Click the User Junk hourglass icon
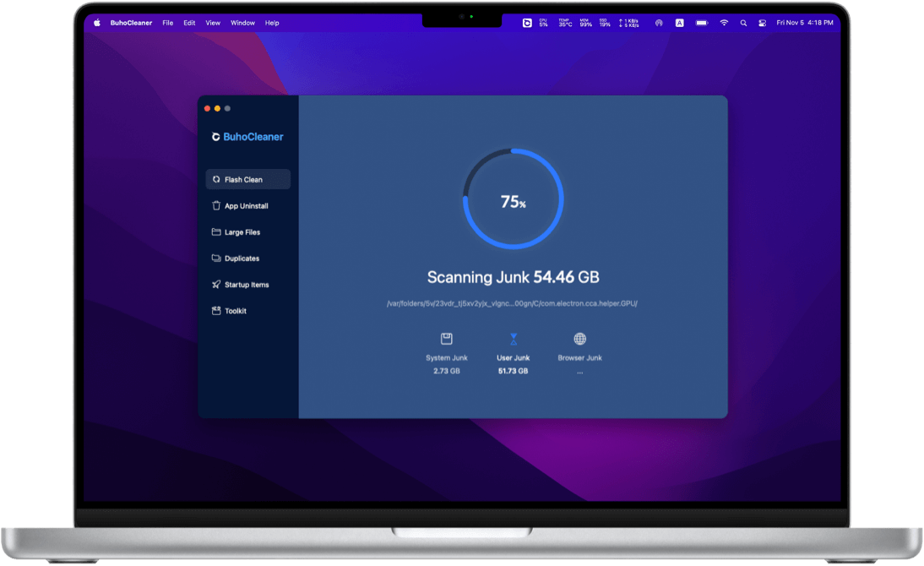The height and width of the screenshot is (566, 924). click(514, 339)
